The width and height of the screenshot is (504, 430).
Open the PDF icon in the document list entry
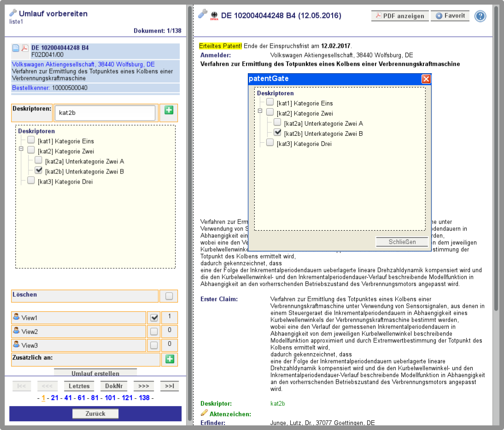tap(25, 48)
